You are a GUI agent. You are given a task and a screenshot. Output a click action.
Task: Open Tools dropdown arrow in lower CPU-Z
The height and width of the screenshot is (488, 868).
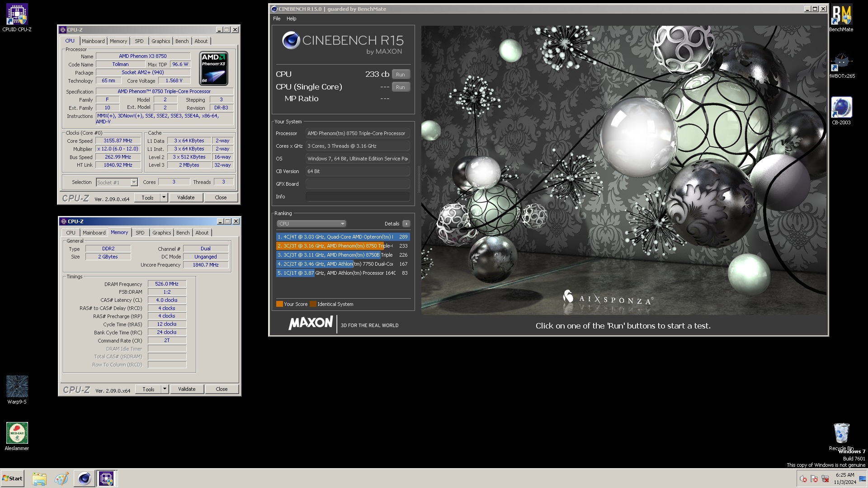tap(165, 389)
